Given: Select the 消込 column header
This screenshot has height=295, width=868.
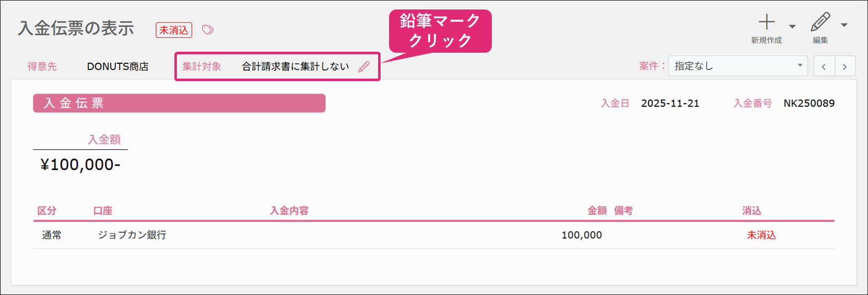Looking at the screenshot, I should point(752,210).
